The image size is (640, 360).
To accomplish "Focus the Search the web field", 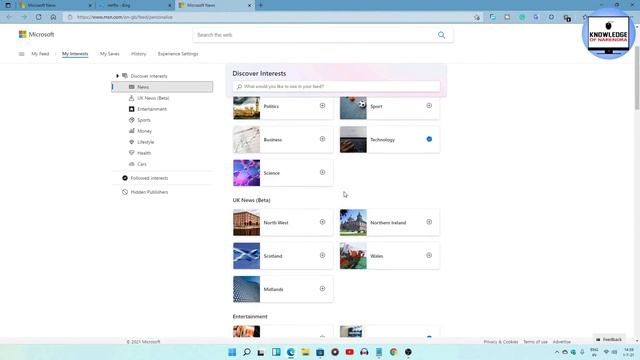I will pos(314,35).
